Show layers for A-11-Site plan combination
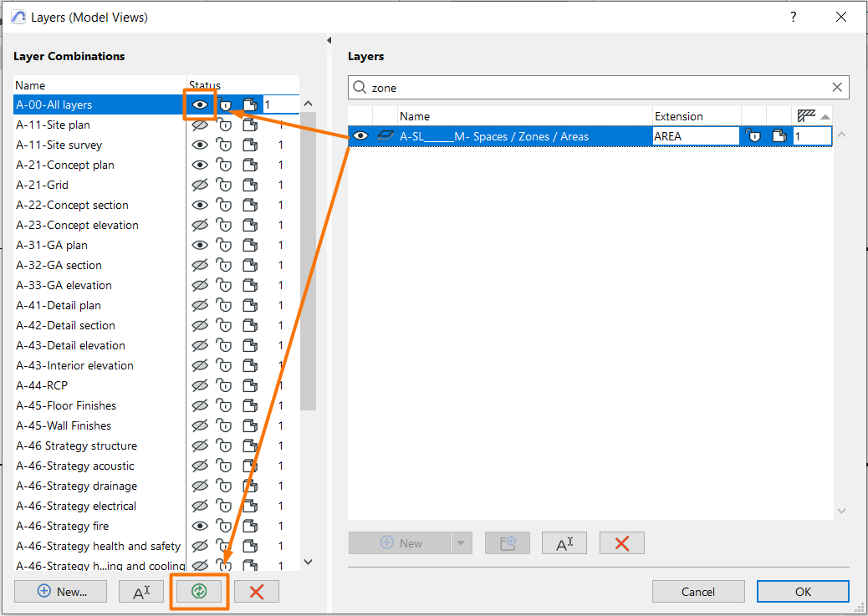This screenshot has height=616, width=868. click(199, 125)
